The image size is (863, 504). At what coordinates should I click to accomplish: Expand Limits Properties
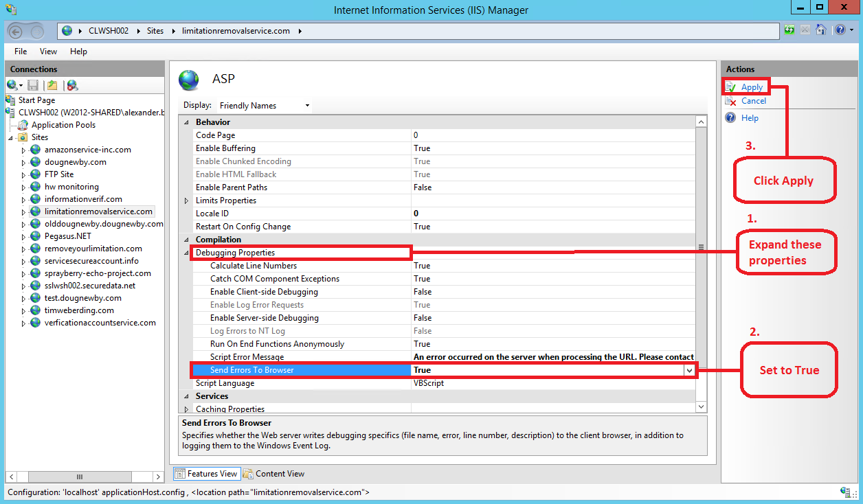click(186, 201)
